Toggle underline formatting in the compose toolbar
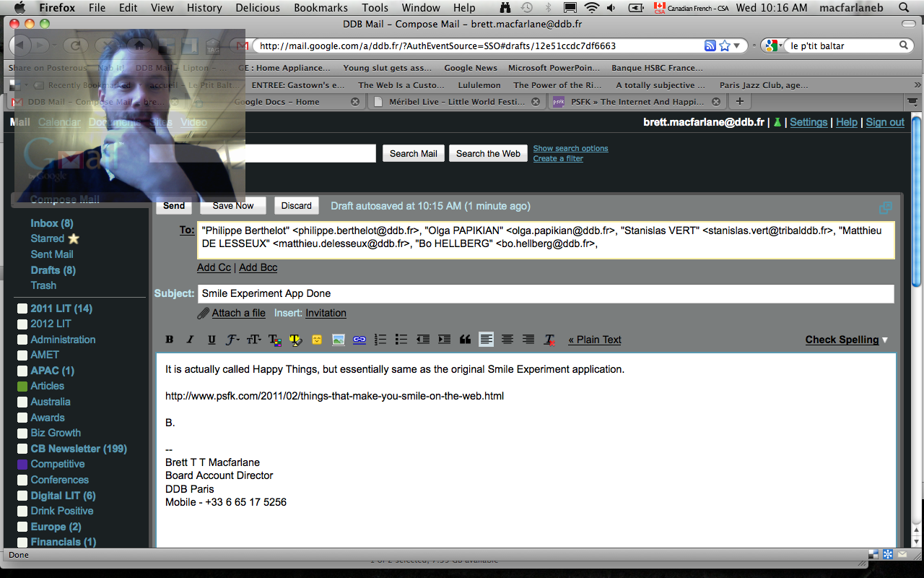Screen dimensions: 924x578 click(212, 340)
